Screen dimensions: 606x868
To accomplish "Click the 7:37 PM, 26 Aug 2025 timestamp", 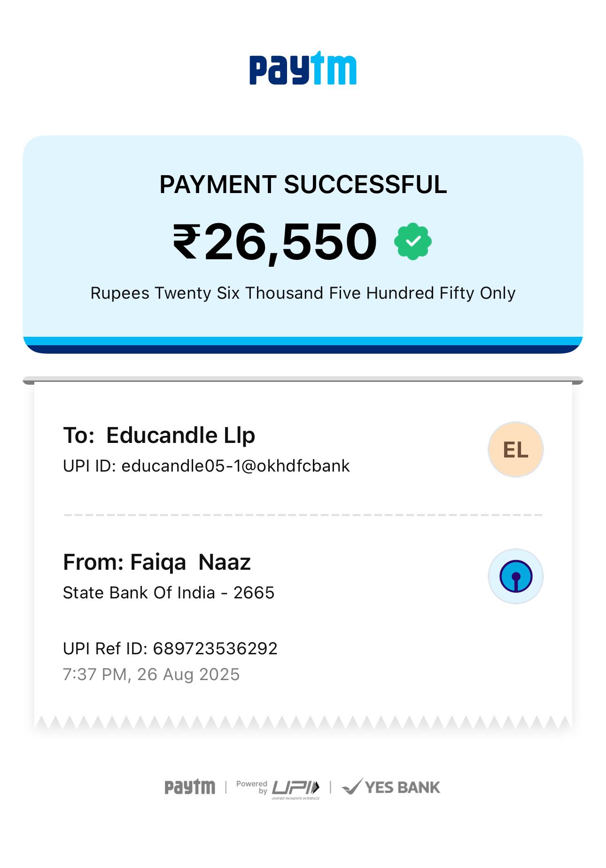I will (151, 674).
